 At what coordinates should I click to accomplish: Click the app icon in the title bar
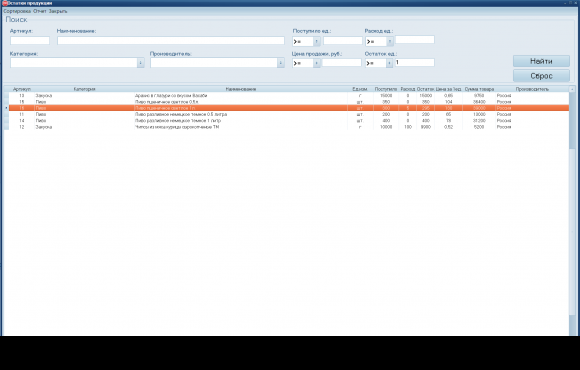pyautogui.click(x=5, y=3)
